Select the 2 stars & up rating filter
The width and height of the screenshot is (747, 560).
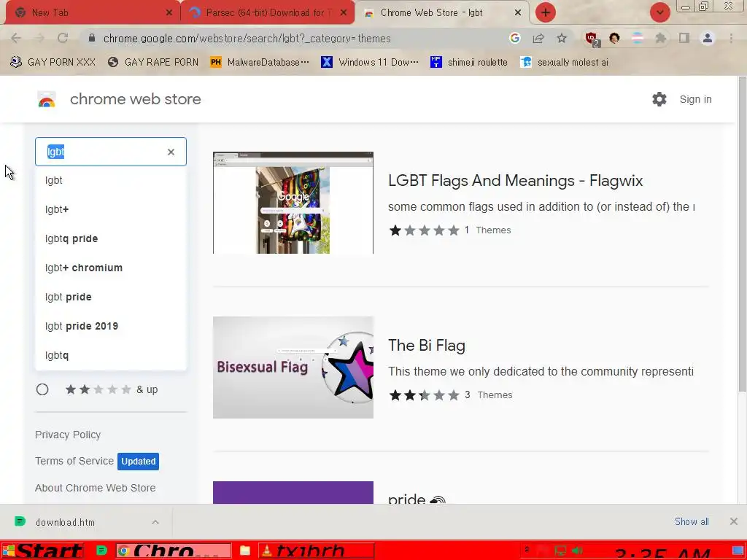click(42, 389)
